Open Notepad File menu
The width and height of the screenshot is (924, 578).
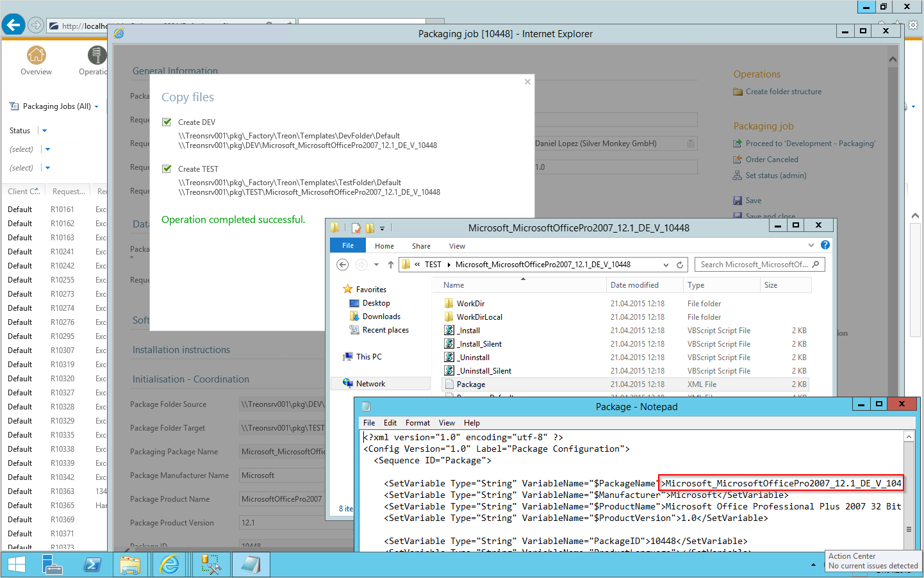click(369, 423)
